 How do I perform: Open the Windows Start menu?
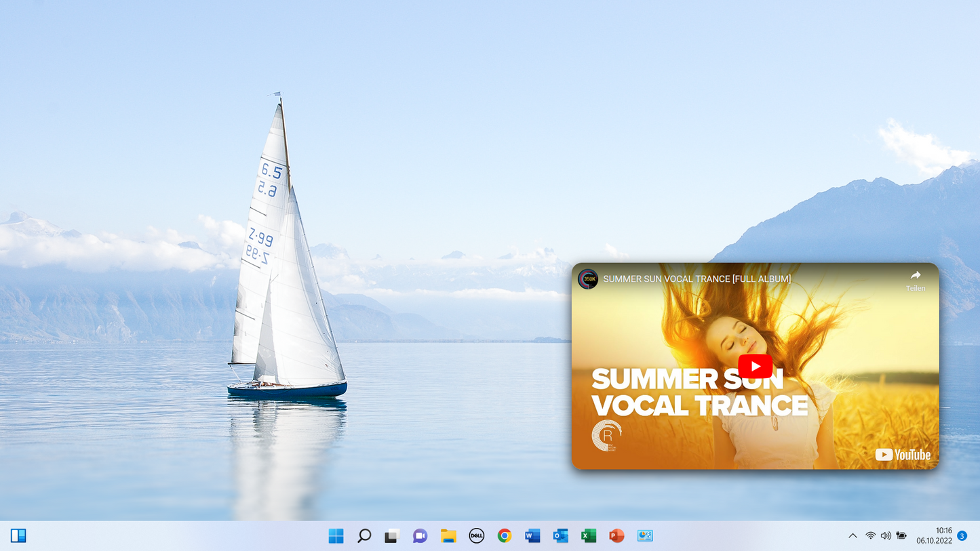(x=336, y=536)
